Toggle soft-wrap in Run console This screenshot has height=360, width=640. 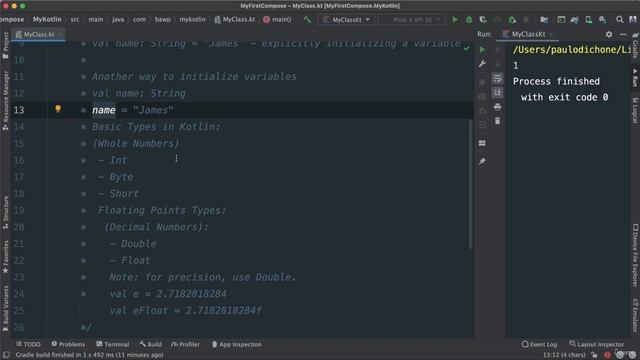pyautogui.click(x=497, y=78)
